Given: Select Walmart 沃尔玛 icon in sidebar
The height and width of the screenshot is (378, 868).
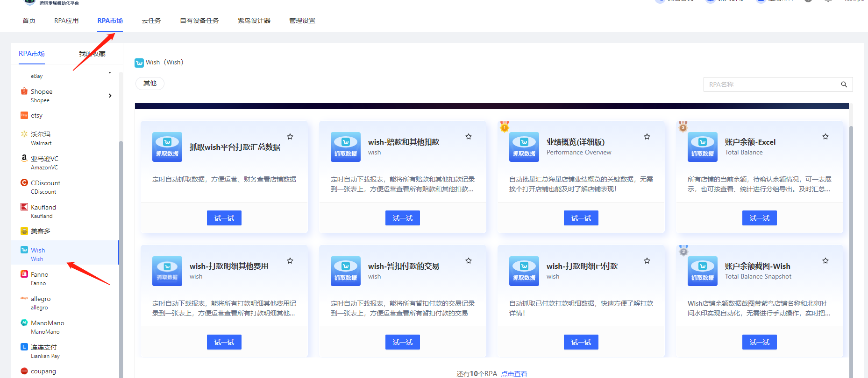Looking at the screenshot, I should click(24, 134).
